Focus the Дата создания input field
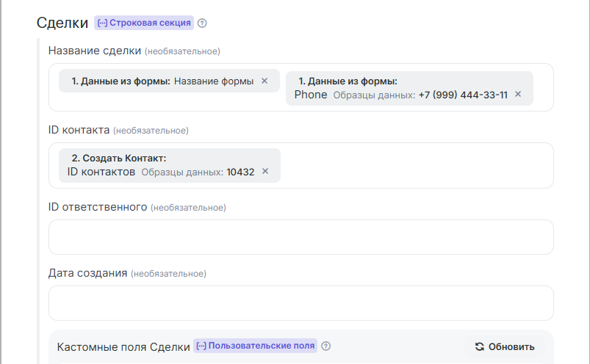590x364 pixels. point(301,303)
